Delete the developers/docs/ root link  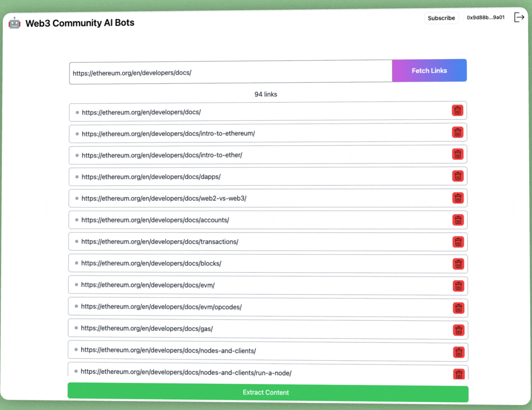click(x=458, y=110)
